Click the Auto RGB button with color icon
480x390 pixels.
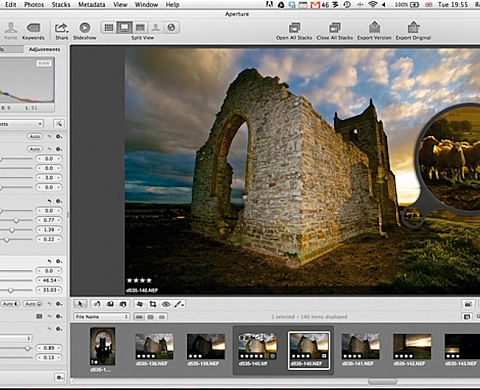(x=33, y=304)
